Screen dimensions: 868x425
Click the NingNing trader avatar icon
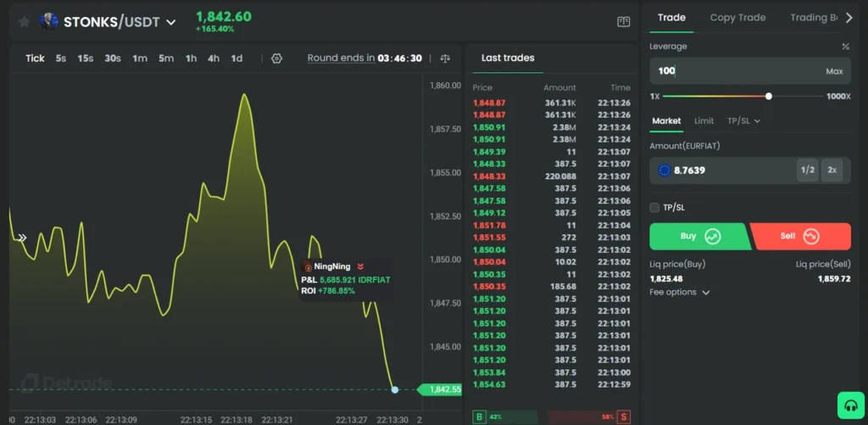pos(309,266)
